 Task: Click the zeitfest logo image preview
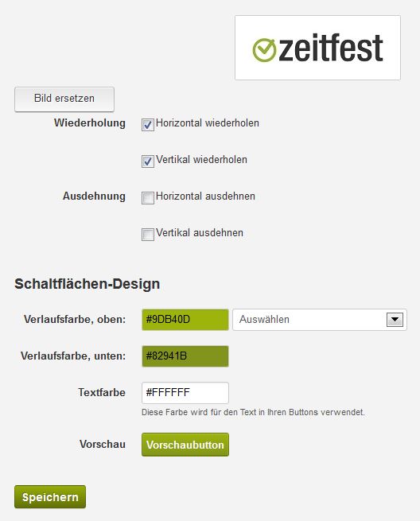(317, 48)
